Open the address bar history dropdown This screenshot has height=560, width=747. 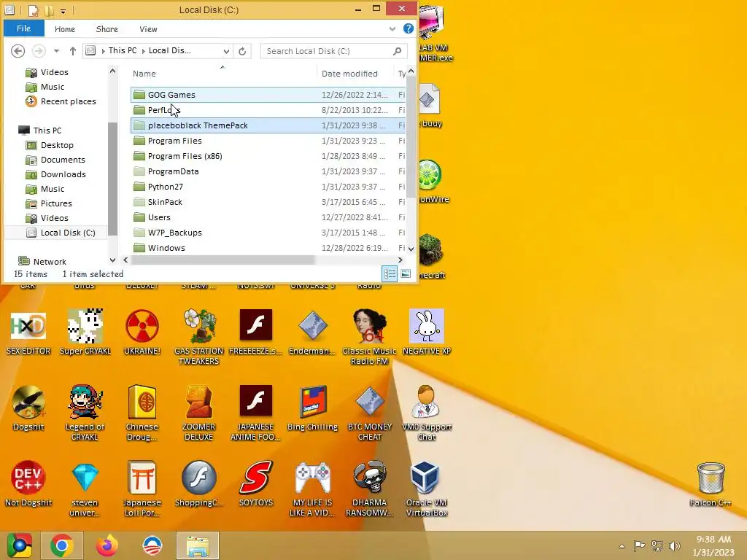(226, 51)
